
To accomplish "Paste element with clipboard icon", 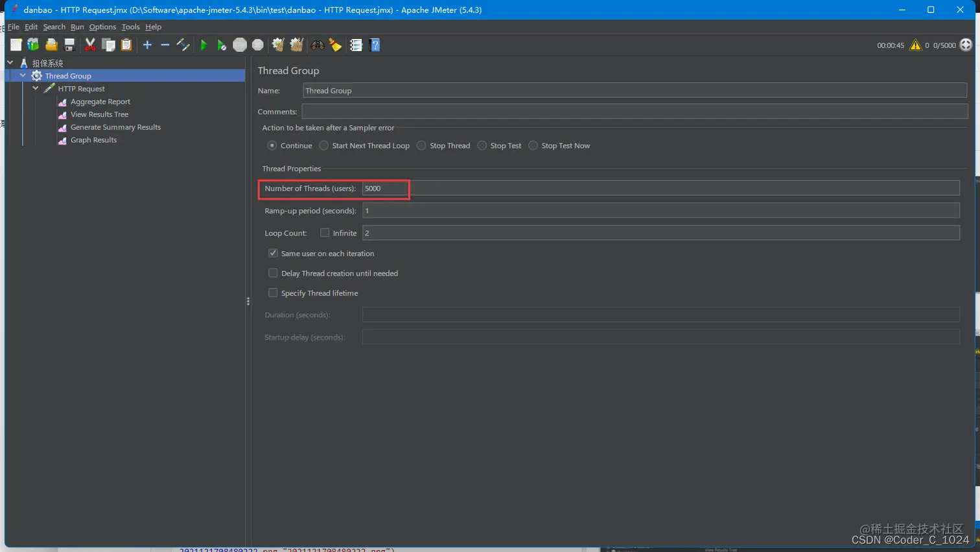I will tap(126, 45).
